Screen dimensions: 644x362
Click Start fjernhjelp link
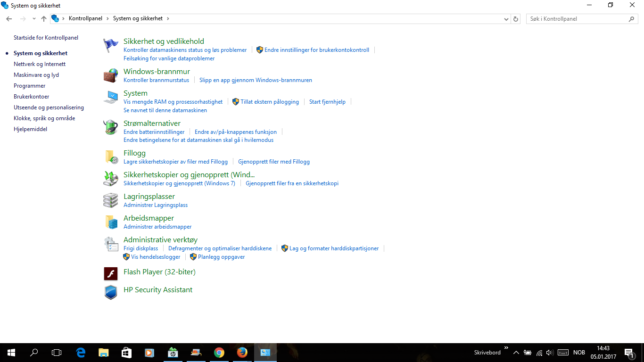[x=327, y=102]
